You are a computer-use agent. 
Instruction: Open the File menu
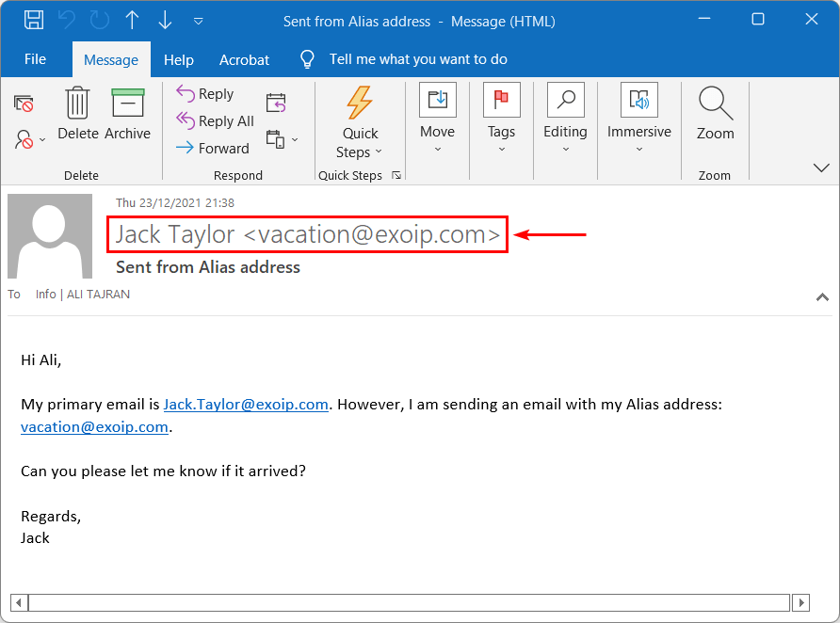click(36, 59)
